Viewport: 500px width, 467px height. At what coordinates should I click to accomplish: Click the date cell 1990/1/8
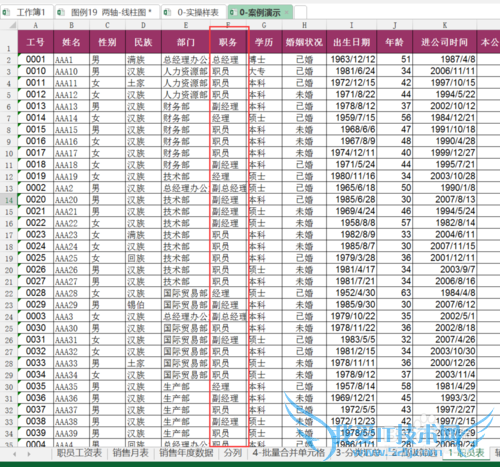pos(445,188)
